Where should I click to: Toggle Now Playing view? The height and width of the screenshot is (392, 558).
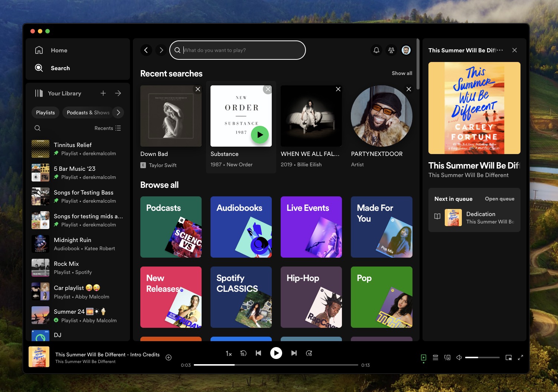[x=424, y=357]
